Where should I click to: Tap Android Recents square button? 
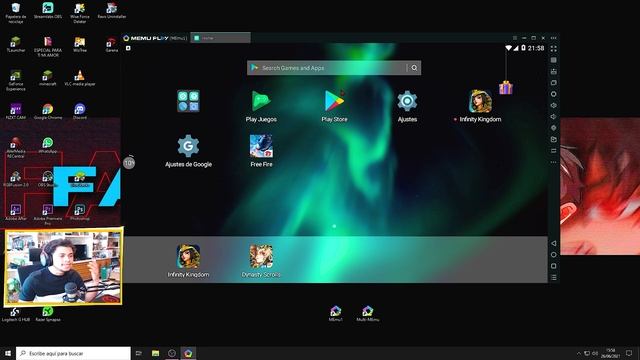553,266
